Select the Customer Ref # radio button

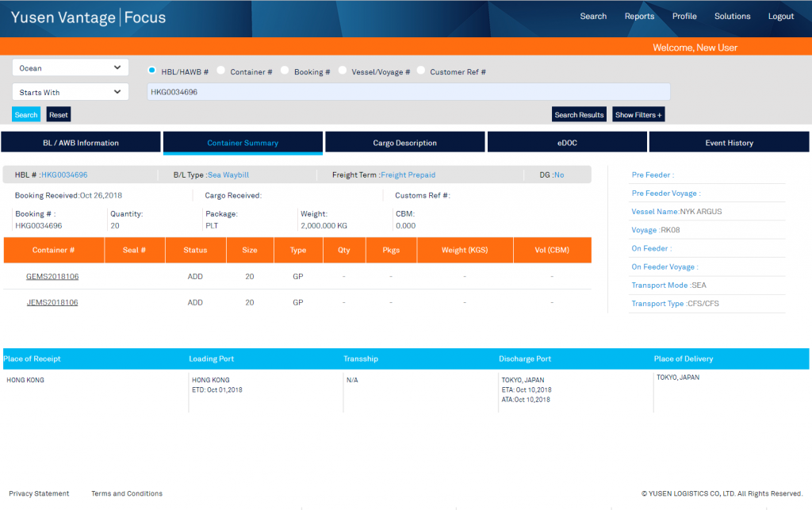(x=421, y=70)
